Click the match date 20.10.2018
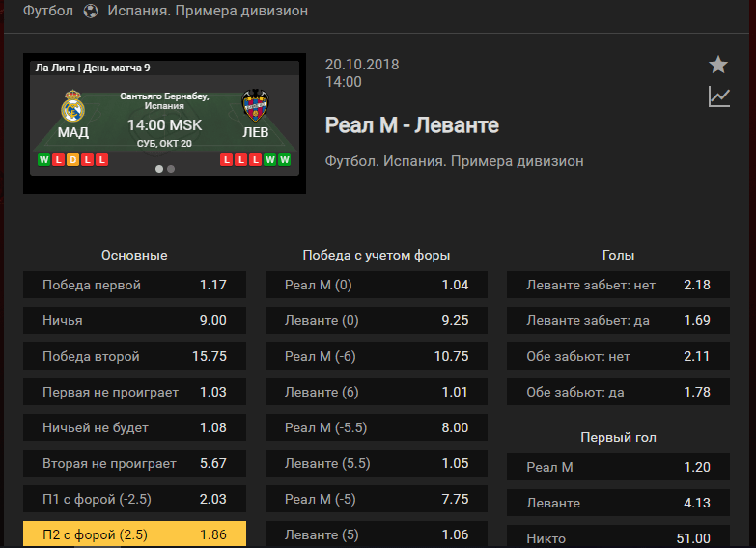 click(362, 65)
